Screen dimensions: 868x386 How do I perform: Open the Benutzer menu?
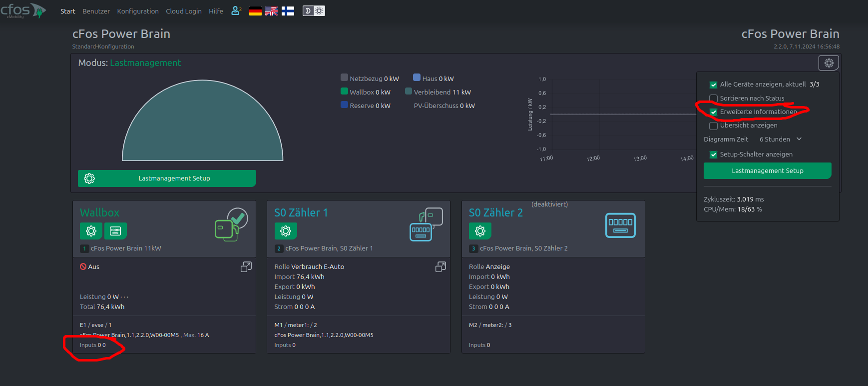point(96,11)
